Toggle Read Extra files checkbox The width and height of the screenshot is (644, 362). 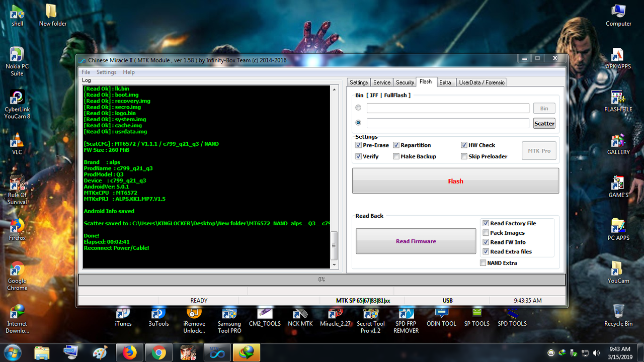[486, 251]
